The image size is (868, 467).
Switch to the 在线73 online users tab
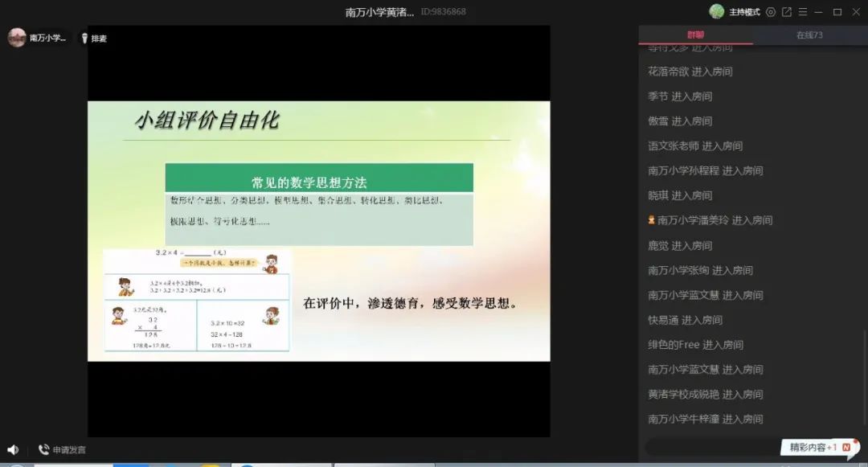point(809,35)
